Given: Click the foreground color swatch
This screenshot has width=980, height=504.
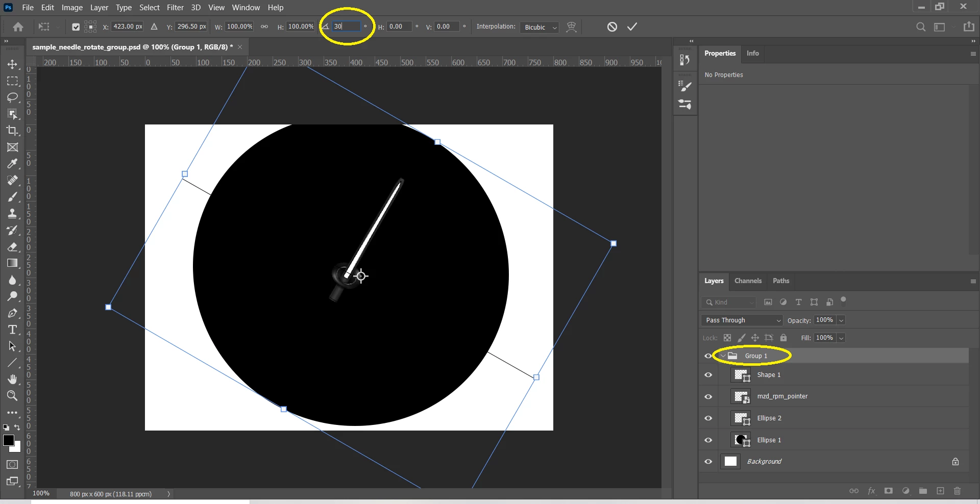Looking at the screenshot, I should coord(9,441).
